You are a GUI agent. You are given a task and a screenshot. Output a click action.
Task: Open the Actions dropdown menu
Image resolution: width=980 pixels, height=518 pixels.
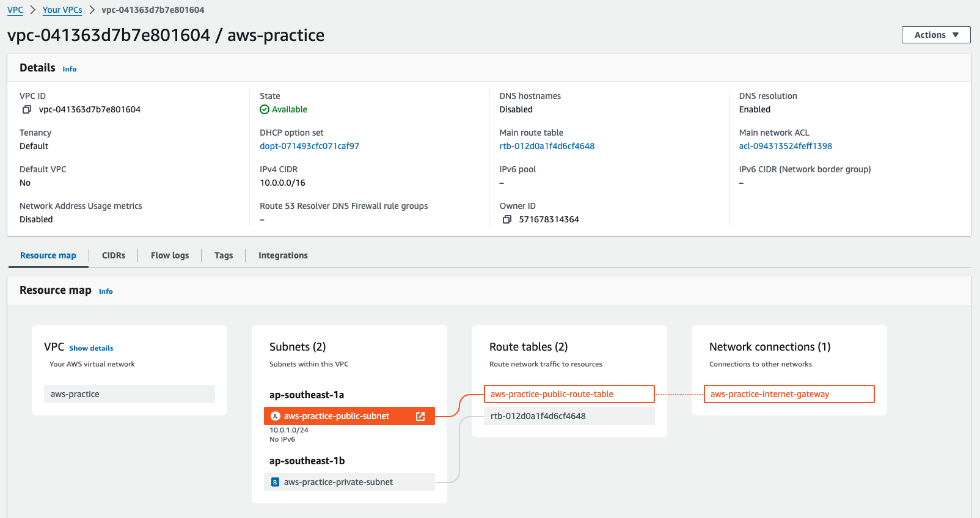[936, 35]
